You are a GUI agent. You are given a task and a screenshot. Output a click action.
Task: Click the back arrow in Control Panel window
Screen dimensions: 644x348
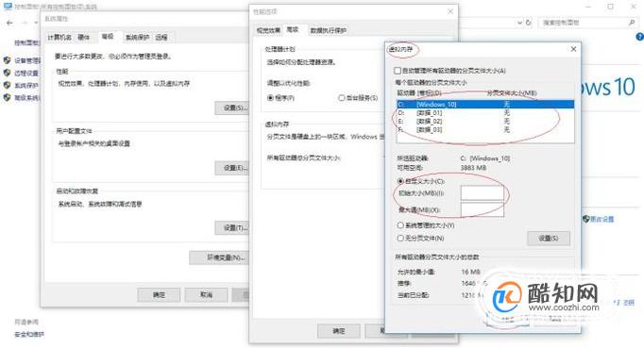pyautogui.click(x=9, y=23)
